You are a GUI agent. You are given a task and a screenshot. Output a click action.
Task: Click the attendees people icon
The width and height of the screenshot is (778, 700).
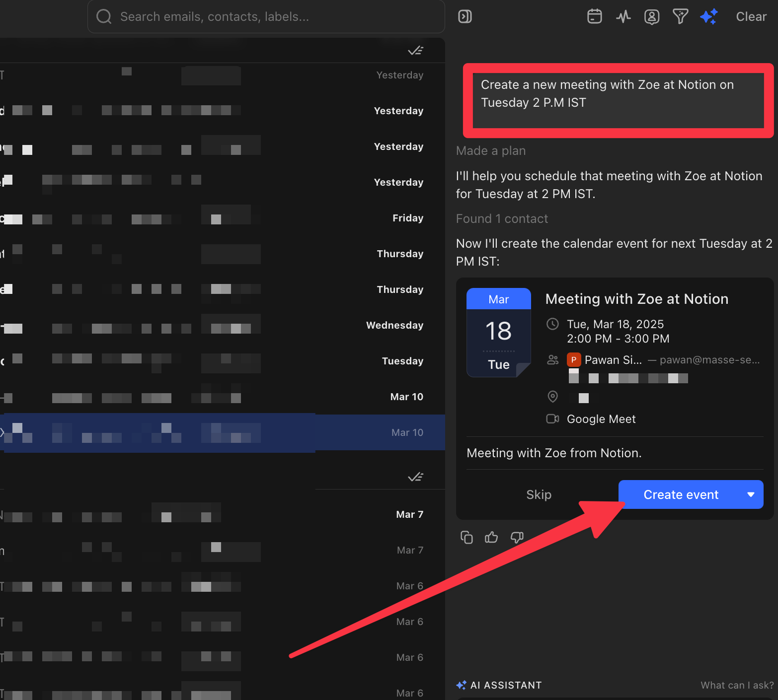pos(552,360)
